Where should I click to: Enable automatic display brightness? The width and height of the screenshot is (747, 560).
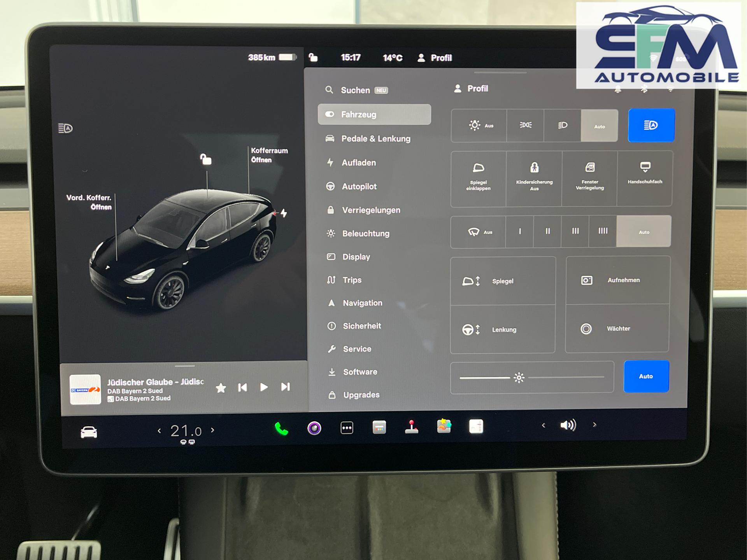coord(646,376)
